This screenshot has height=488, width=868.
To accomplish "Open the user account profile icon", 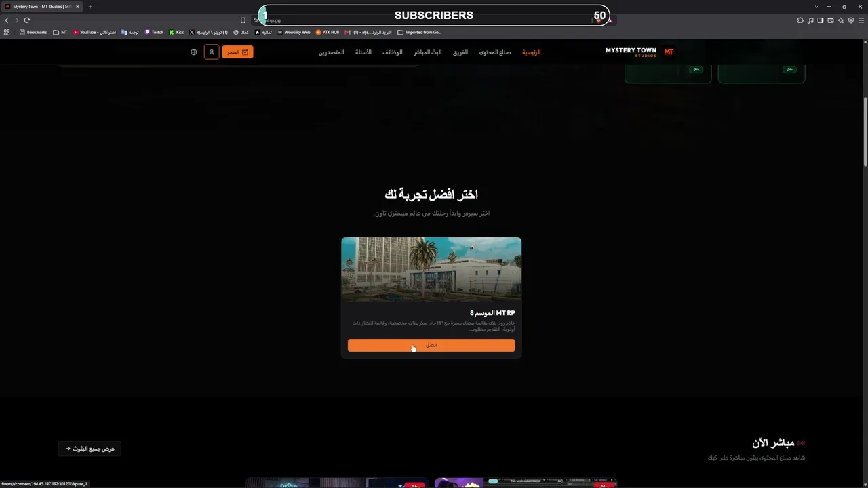I will coord(212,52).
